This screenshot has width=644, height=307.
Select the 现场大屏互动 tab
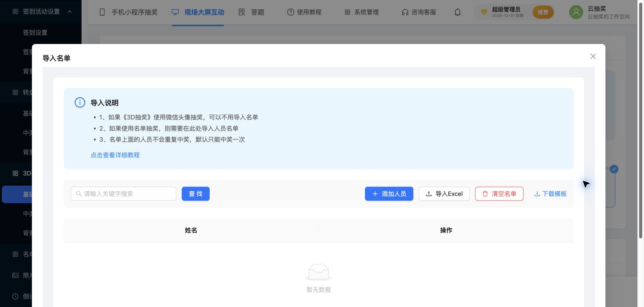pyautogui.click(x=198, y=12)
